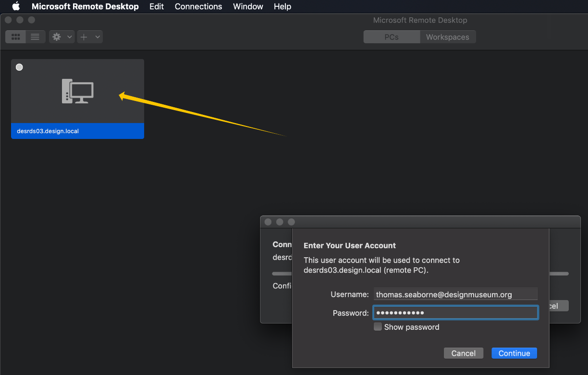This screenshot has height=375, width=588.
Task: Open the Help menu
Action: click(x=282, y=6)
